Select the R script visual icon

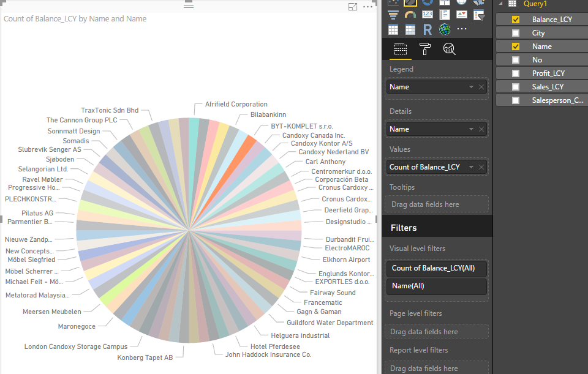[428, 29]
